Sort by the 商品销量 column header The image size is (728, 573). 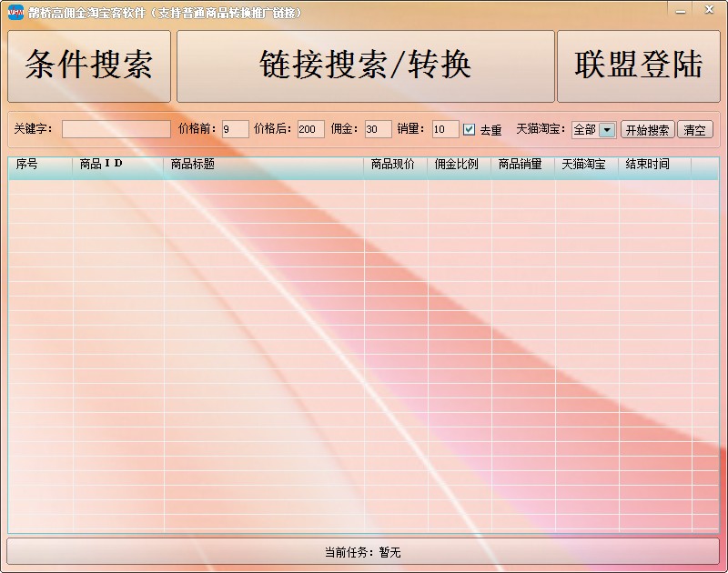[x=523, y=165]
